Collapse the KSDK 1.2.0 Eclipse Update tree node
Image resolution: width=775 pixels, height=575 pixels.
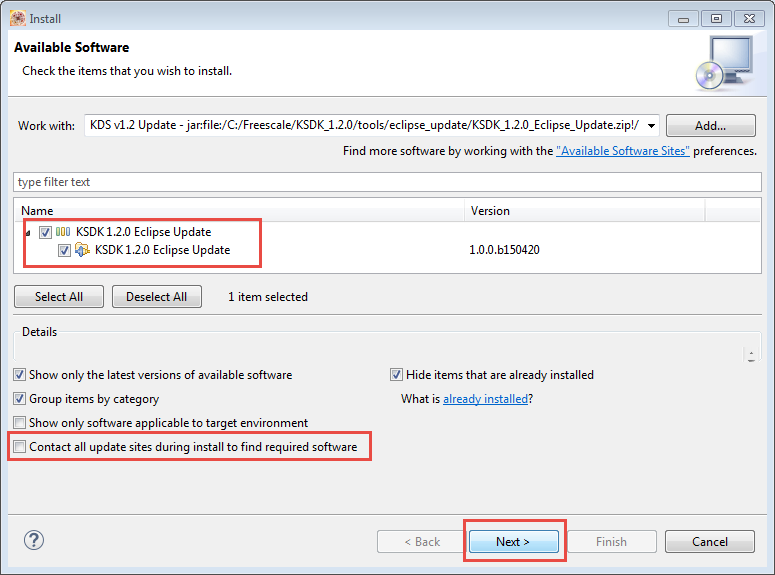pos(26,232)
